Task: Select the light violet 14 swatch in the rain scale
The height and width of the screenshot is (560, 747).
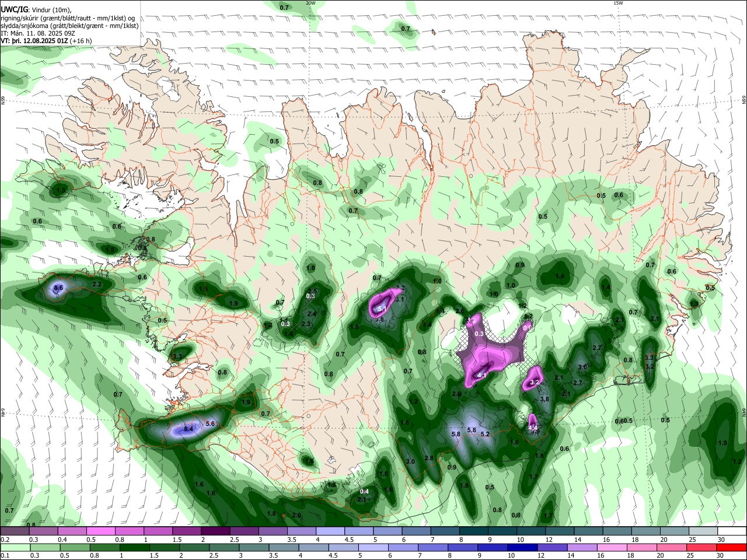Action: (581, 547)
